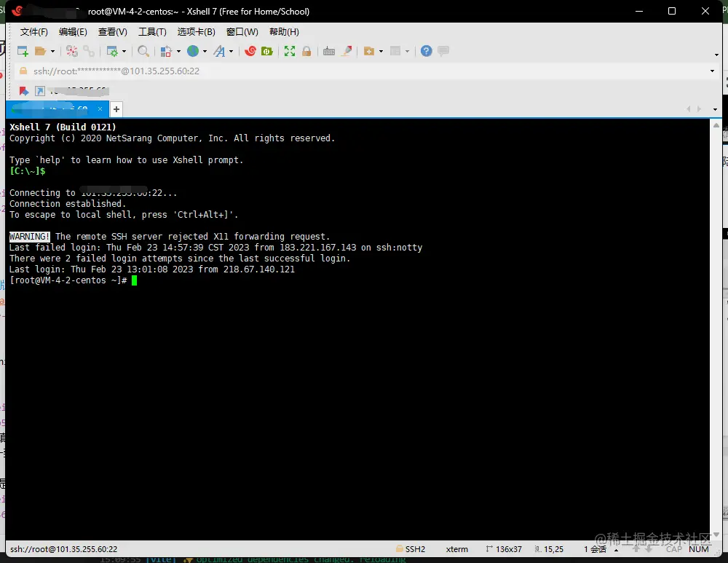Viewport: 728px width, 563px height.
Task: Expand the status bar up-arrow beside 会话
Action: pos(616,550)
